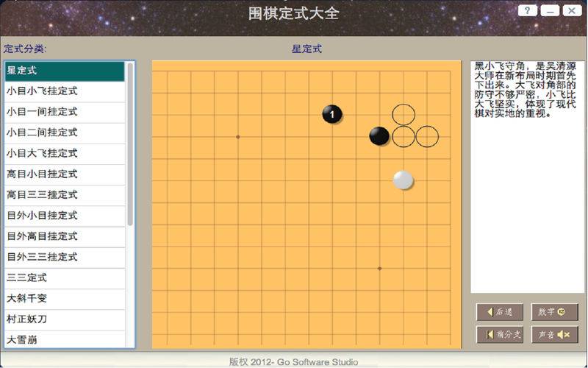Click the unnumbered black stone

(379, 136)
